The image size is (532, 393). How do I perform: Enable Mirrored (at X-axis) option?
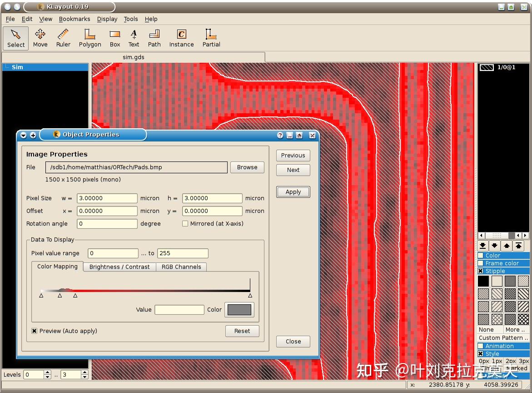(x=185, y=223)
